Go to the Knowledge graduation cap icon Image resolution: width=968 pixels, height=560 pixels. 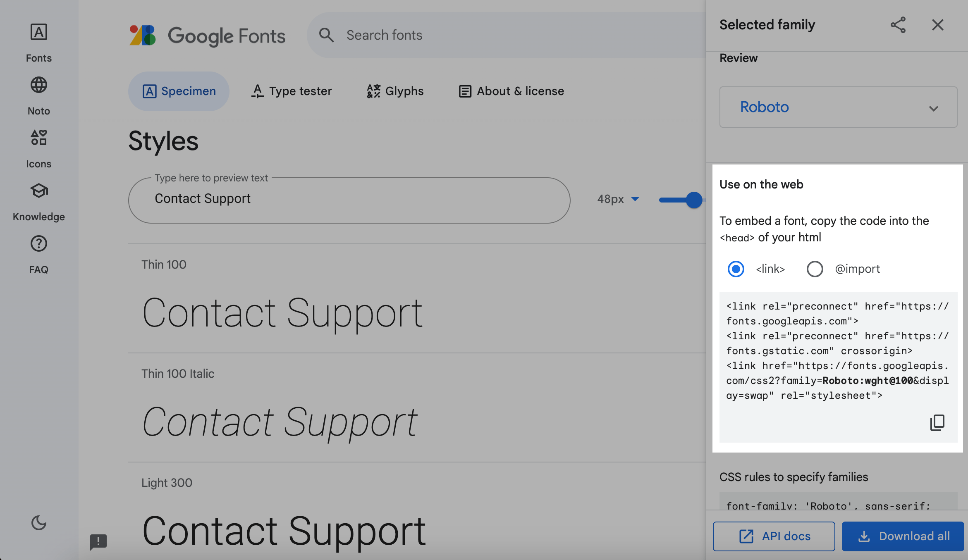click(x=39, y=191)
